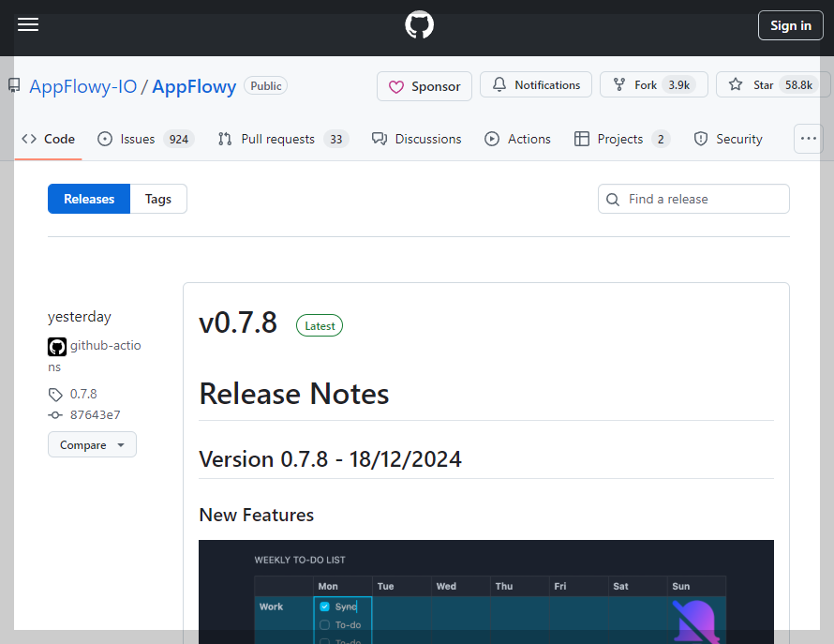Click the Sign in button
The height and width of the screenshot is (644, 834).
coord(790,25)
